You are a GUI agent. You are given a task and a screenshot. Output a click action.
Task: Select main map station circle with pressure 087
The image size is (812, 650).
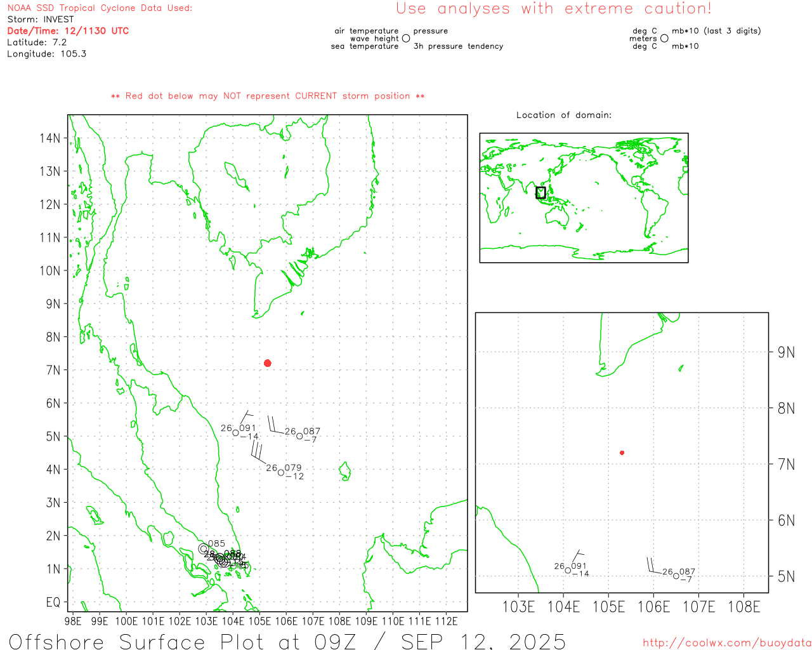pyautogui.click(x=299, y=436)
